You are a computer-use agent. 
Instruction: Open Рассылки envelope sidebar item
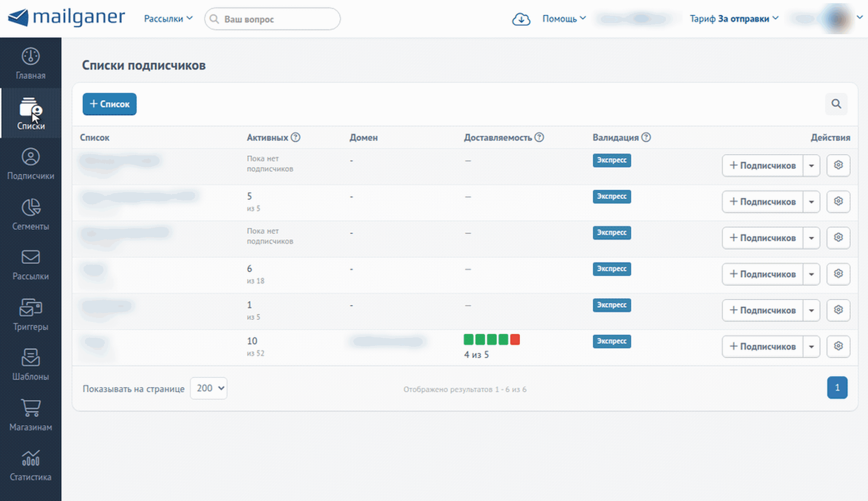click(30, 265)
